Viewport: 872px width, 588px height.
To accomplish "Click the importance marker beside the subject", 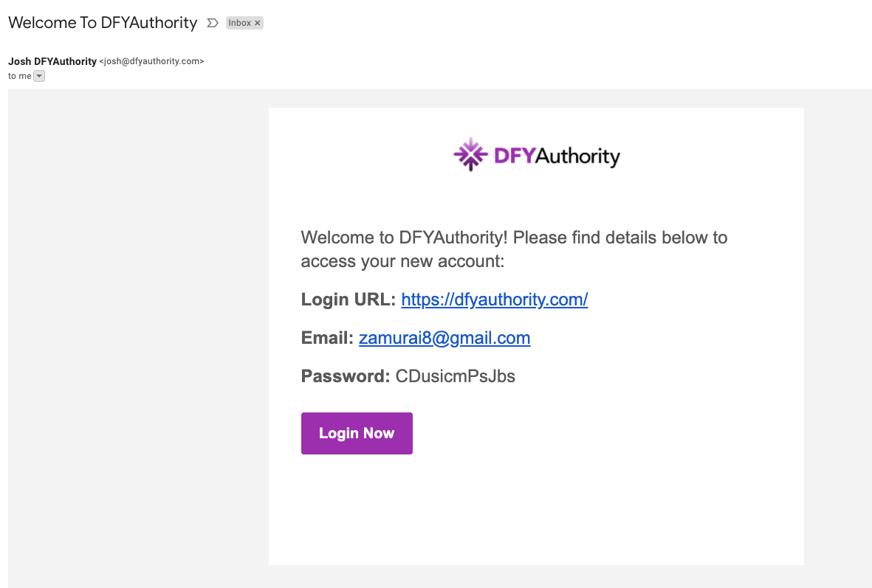I will pyautogui.click(x=213, y=23).
